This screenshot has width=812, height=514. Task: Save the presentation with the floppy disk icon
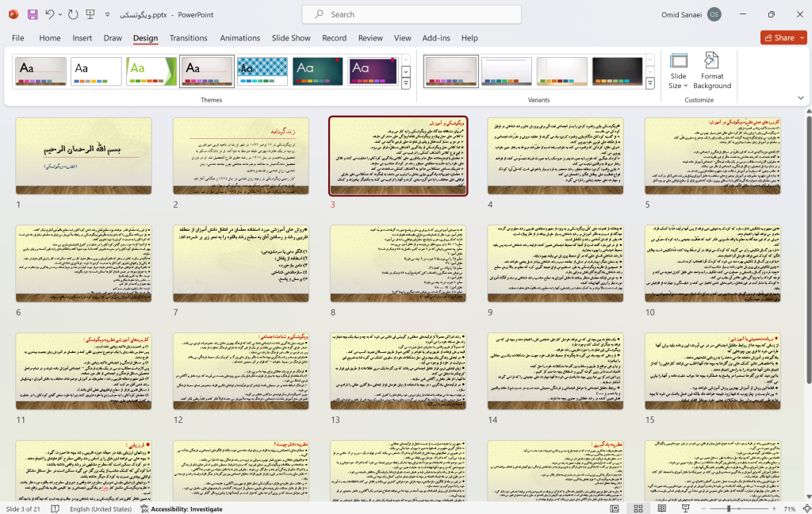(x=33, y=14)
